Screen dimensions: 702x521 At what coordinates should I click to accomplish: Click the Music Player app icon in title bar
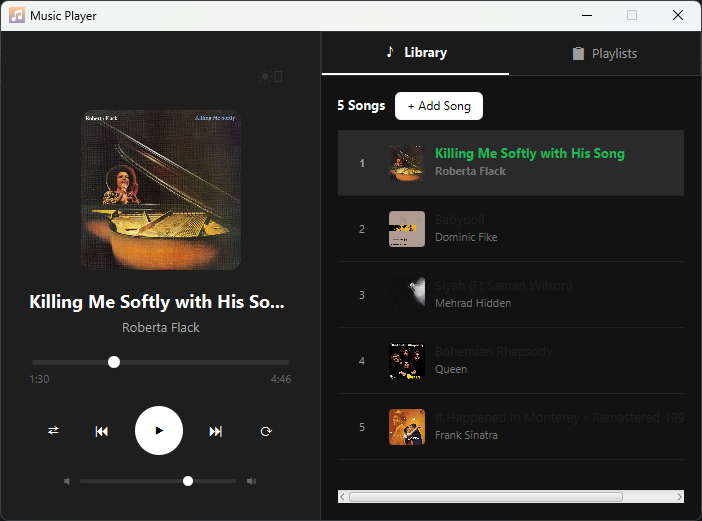click(x=17, y=15)
